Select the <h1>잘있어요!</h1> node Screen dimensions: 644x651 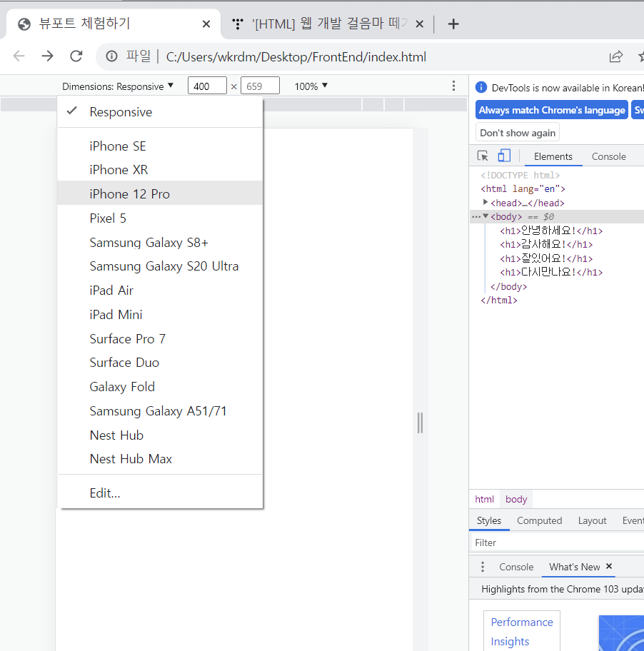(x=546, y=258)
